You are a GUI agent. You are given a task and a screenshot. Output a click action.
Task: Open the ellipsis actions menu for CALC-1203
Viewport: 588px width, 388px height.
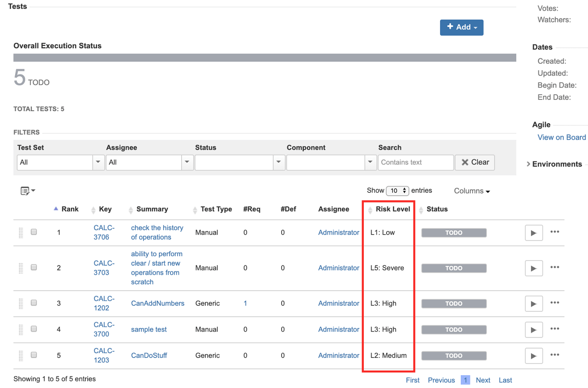coord(554,355)
